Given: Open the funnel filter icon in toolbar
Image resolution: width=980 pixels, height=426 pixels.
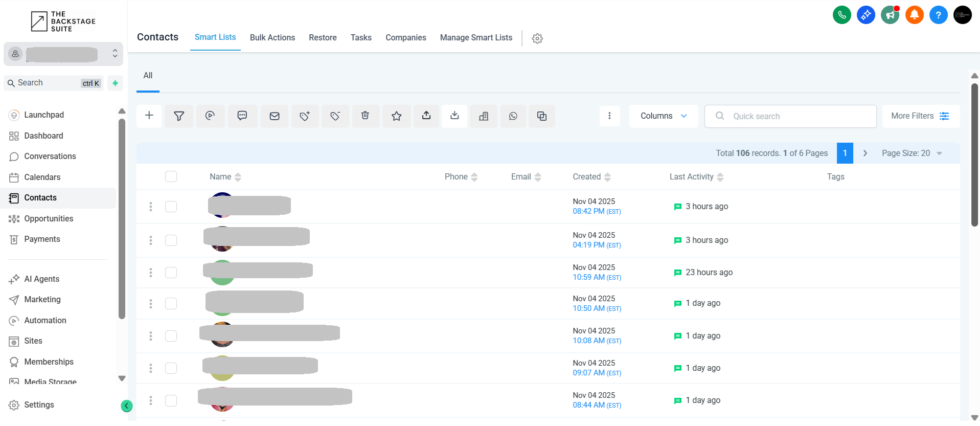Looking at the screenshot, I should (179, 116).
